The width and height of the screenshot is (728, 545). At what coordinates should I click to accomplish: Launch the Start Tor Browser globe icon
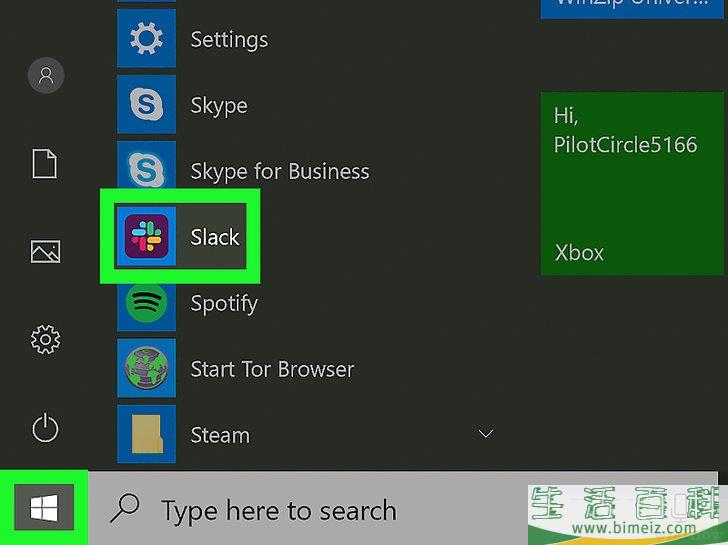click(x=146, y=368)
